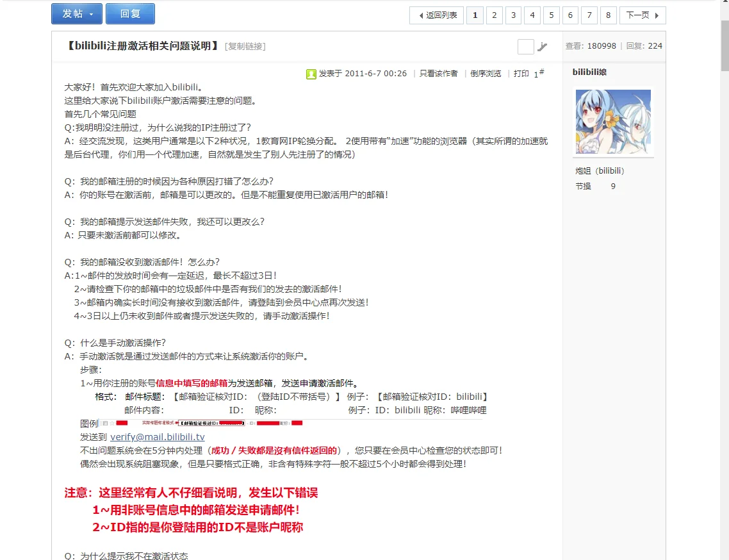Screen dimensions: 729x560
Task: Go to page 4
Action: (x=532, y=15)
